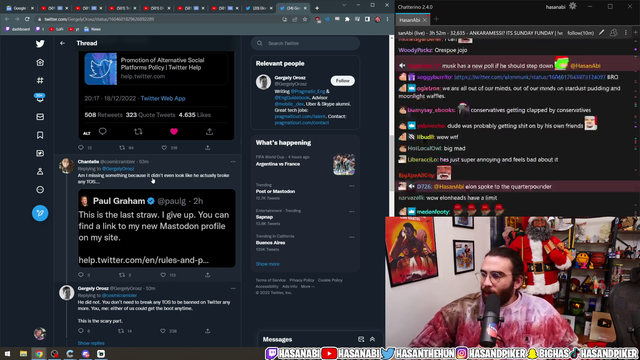Open Argentina vs France trend
This screenshot has height=360, width=640.
tap(278, 164)
